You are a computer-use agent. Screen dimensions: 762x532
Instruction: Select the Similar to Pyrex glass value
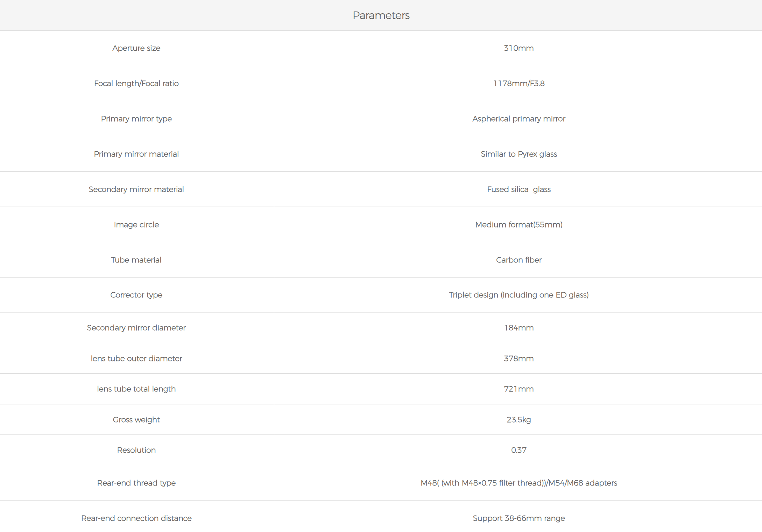(x=518, y=154)
